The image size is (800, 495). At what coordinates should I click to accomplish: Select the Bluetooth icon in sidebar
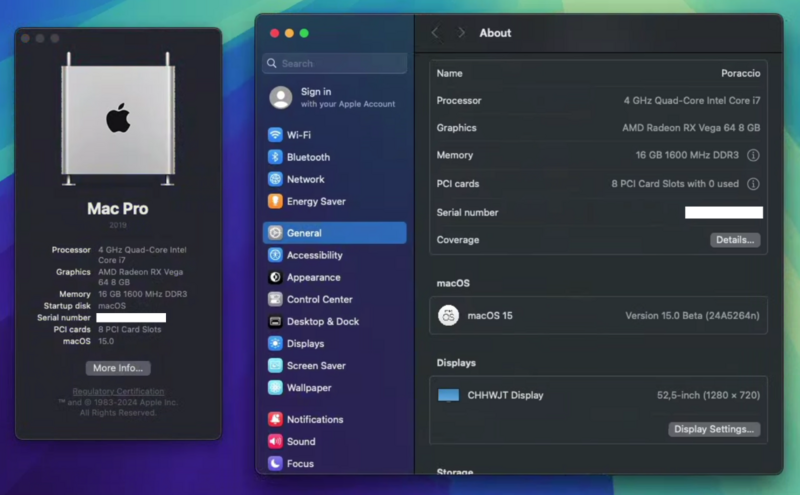(275, 157)
